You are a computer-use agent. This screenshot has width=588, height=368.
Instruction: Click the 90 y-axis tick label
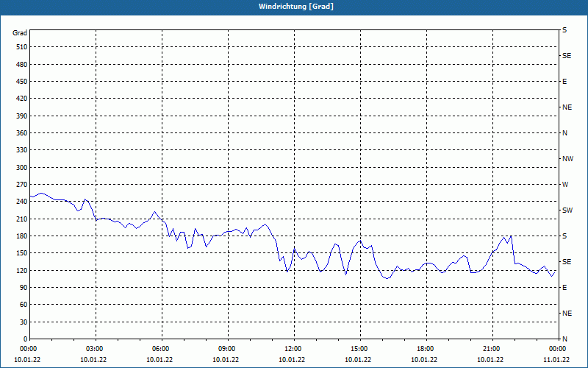pos(24,288)
